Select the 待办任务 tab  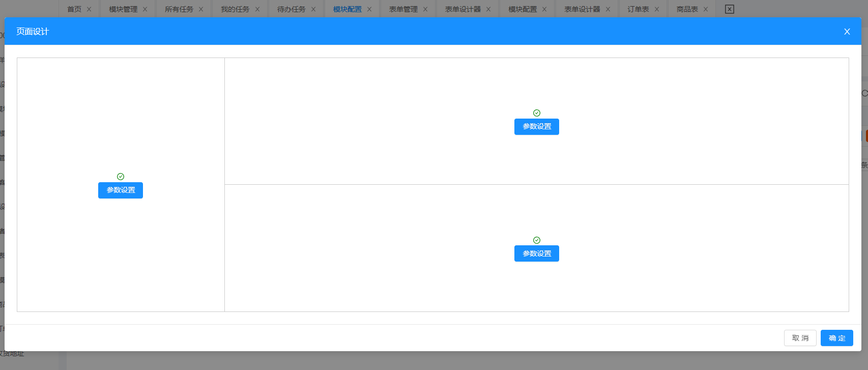291,9
